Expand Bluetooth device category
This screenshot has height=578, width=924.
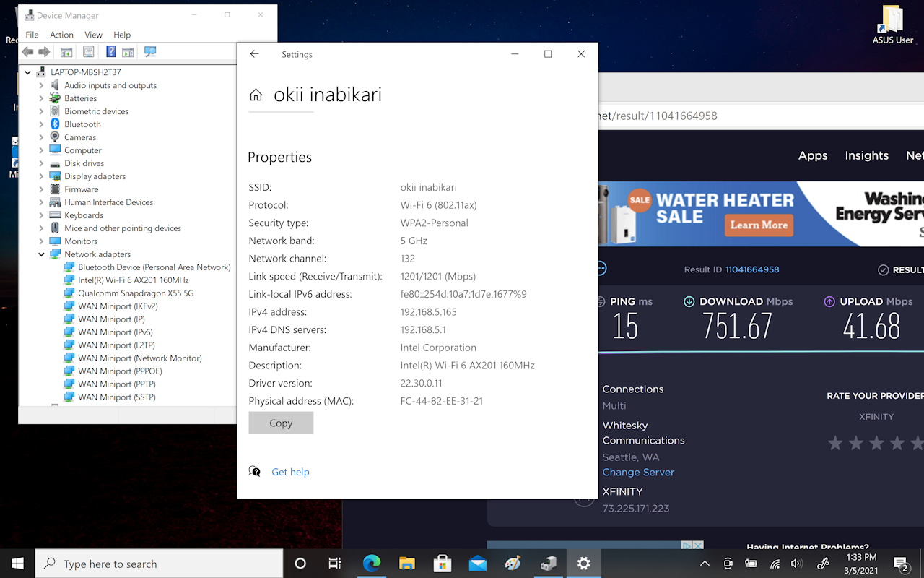(41, 124)
